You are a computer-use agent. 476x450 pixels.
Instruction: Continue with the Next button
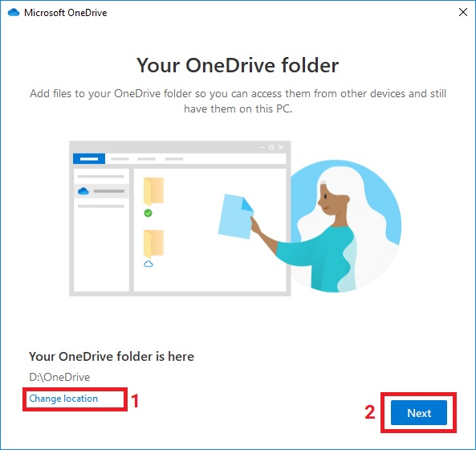419,412
